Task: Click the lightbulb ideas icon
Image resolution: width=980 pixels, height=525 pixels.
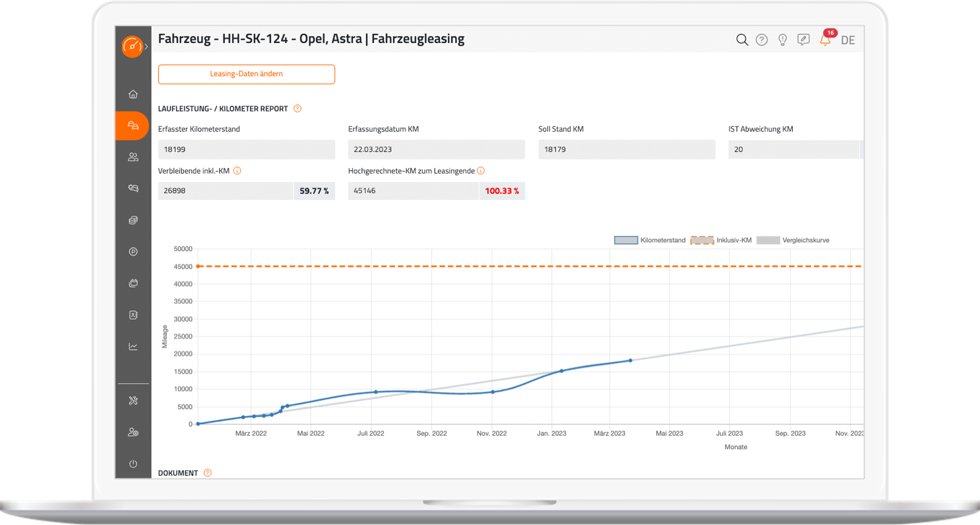Action: pyautogui.click(x=783, y=40)
